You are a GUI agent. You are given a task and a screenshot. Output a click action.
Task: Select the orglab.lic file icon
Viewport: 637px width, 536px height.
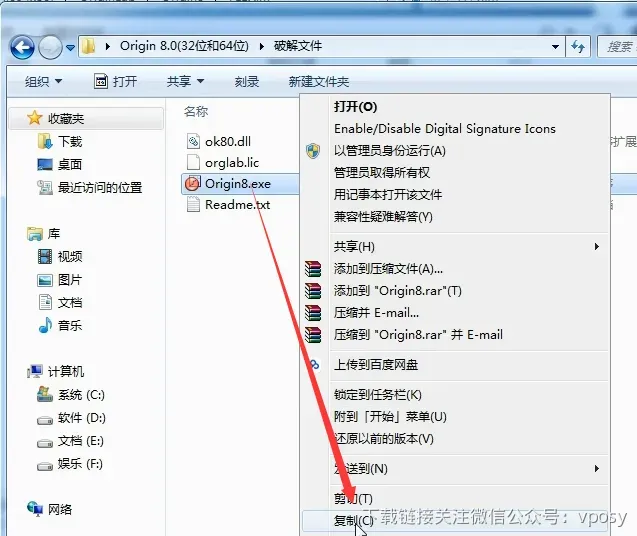coord(193,163)
